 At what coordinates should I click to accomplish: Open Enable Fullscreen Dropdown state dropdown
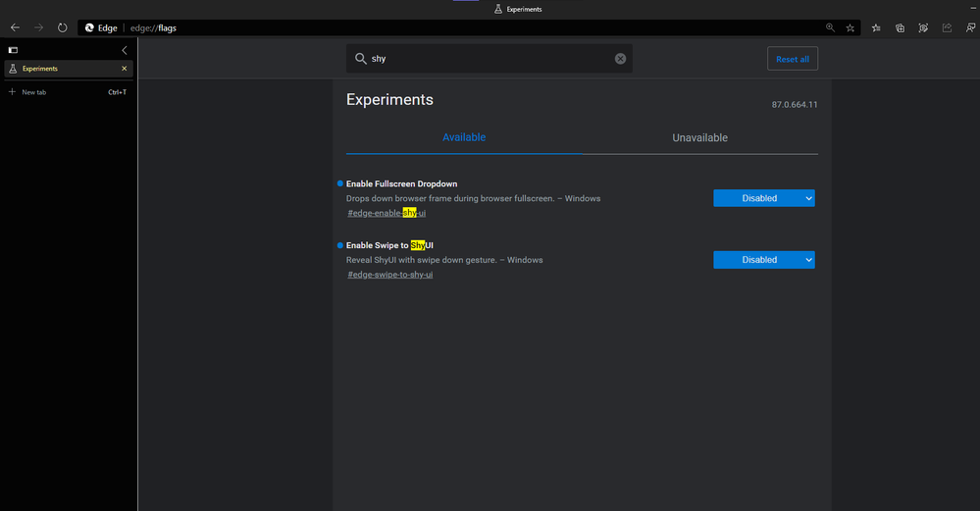(x=764, y=198)
